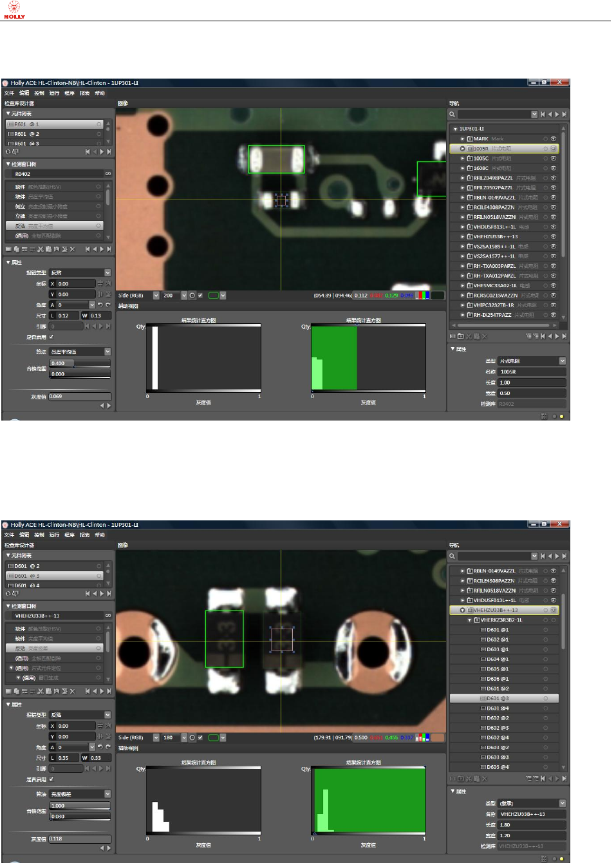Go to next item in D601 component list

(x=102, y=594)
